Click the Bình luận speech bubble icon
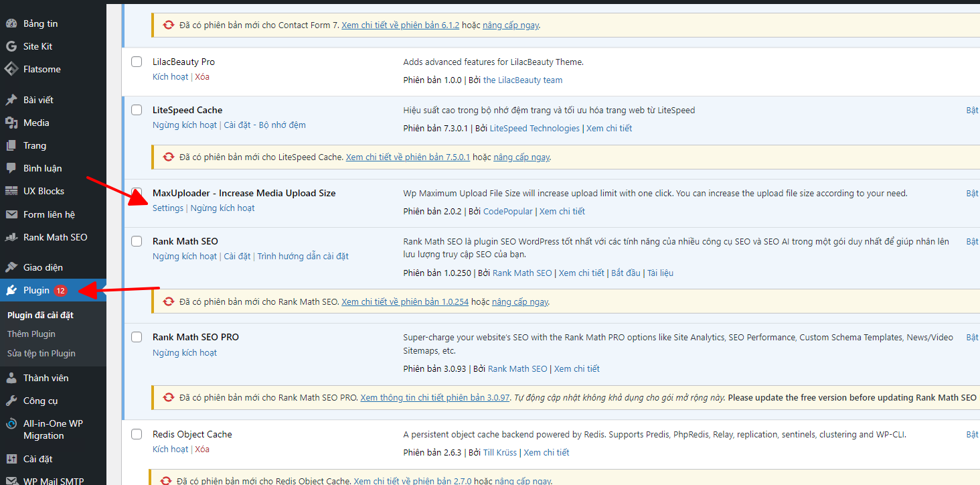The height and width of the screenshot is (485, 980). pos(11,168)
